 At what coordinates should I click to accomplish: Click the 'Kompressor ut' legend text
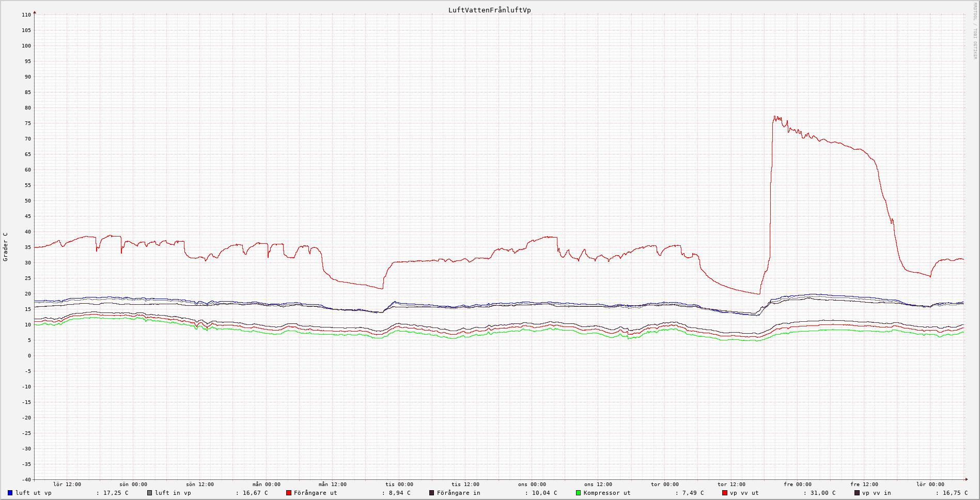607,493
